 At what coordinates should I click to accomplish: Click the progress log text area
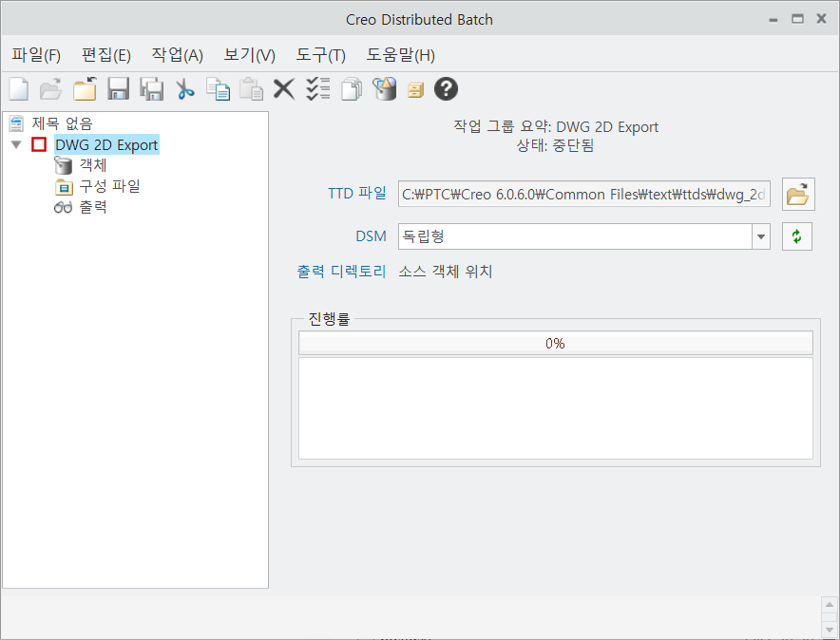(x=556, y=407)
